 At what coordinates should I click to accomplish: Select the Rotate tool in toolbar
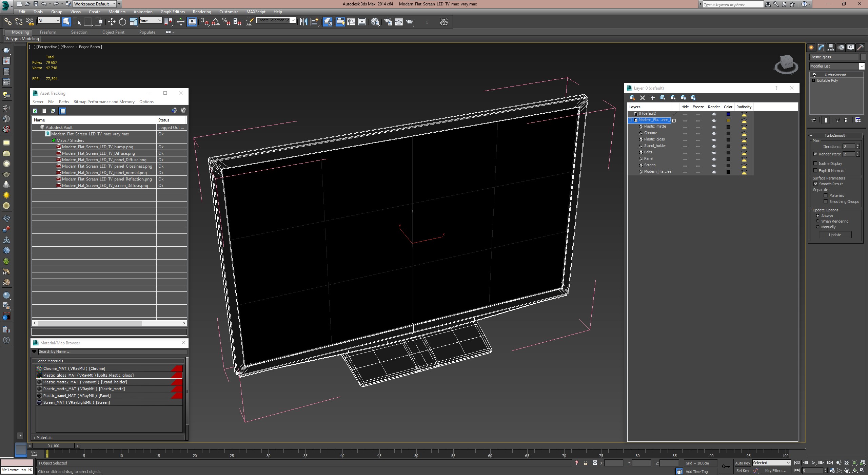click(x=122, y=22)
